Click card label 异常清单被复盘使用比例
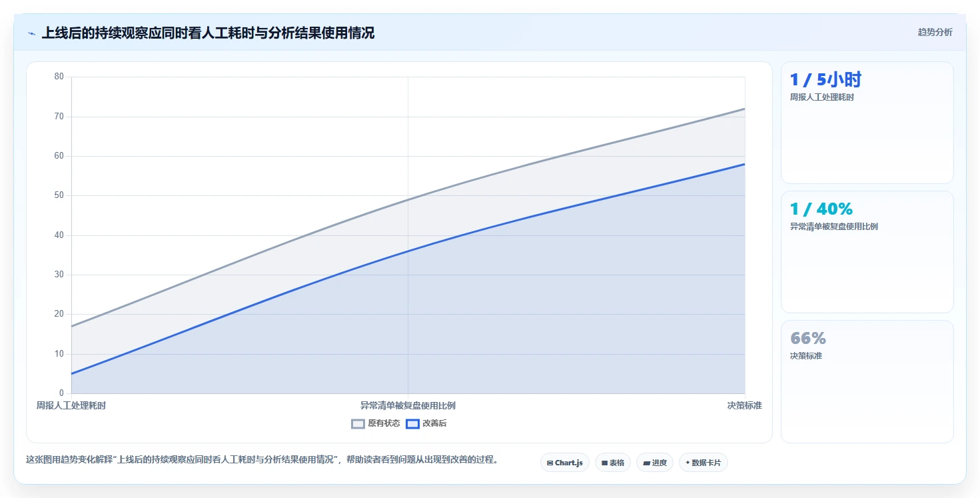980x498 pixels. [x=833, y=227]
